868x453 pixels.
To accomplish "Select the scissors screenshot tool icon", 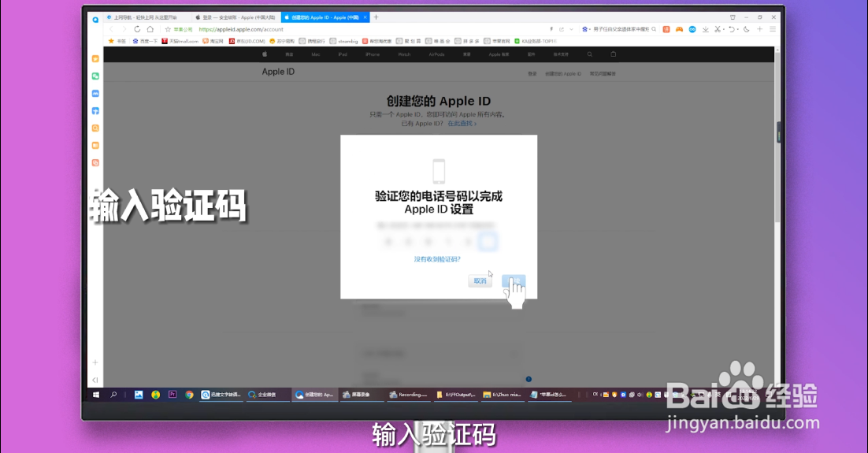I will coord(718,29).
